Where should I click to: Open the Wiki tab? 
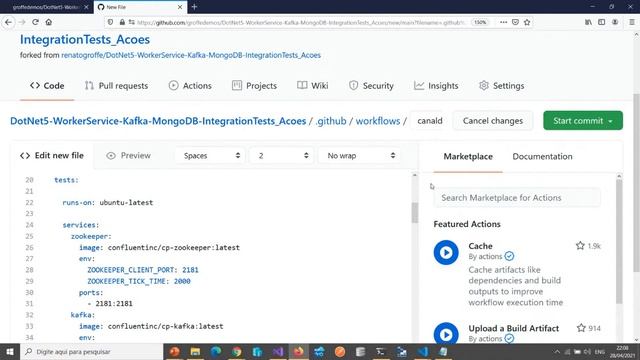pyautogui.click(x=313, y=86)
